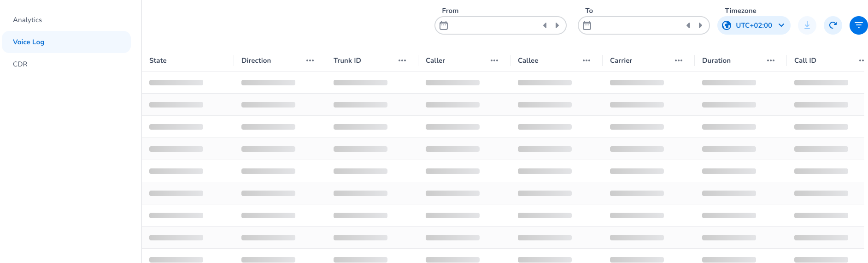Click the calendar icon in To field

(587, 25)
